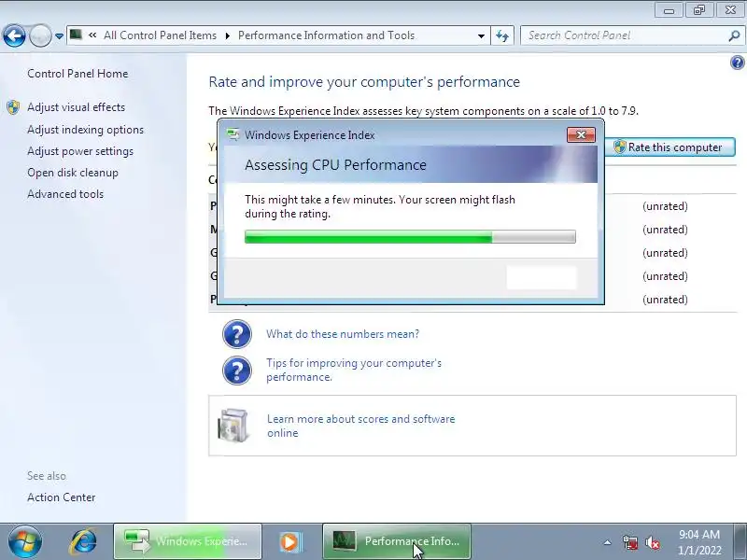This screenshot has width=747, height=560.
Task: Open Windows Media Player from the taskbar
Action: point(289,541)
